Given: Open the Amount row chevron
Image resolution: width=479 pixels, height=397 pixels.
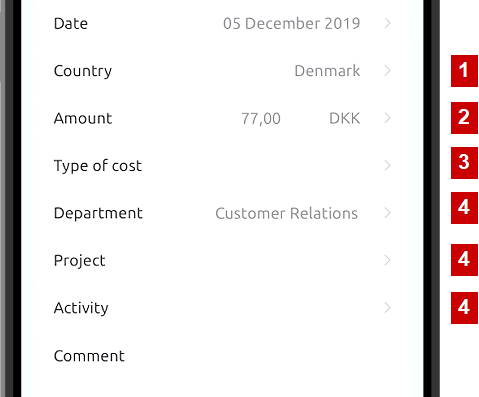Looking at the screenshot, I should point(387,118).
